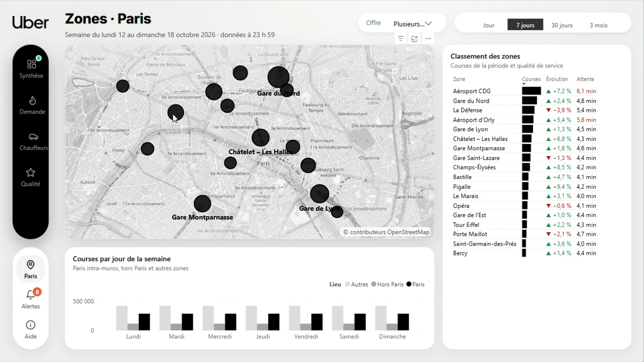This screenshot has width=644, height=362.
Task: Click the Paris legend item in the chart
Action: pos(415,284)
